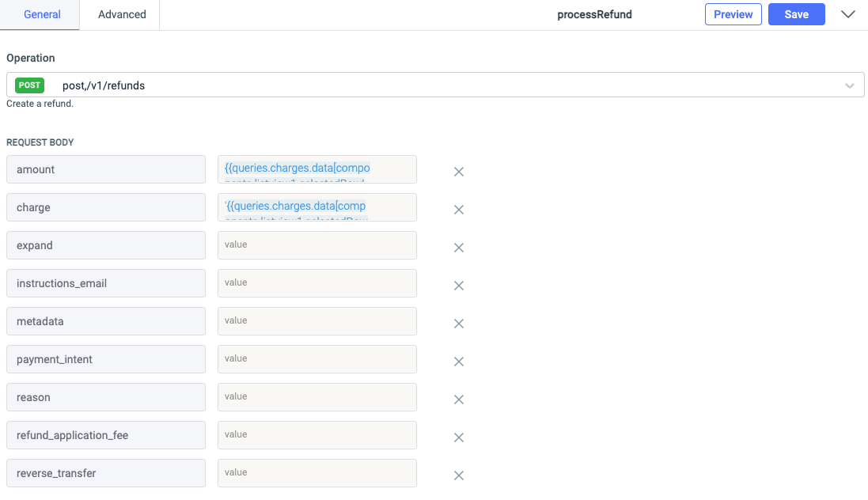The width and height of the screenshot is (868, 500).
Task: Switch to the General tab
Action: (42, 14)
